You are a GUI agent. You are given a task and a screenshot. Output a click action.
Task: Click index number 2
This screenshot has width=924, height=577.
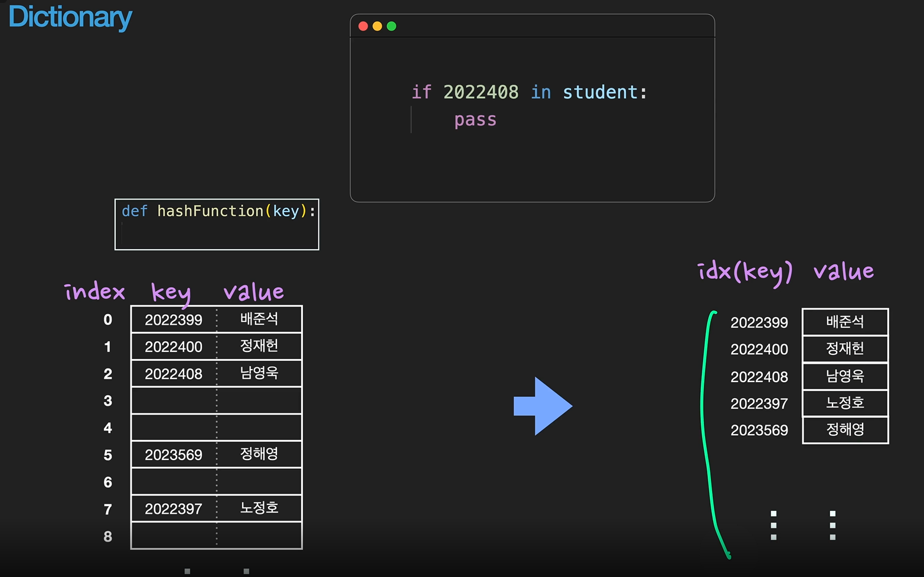pyautogui.click(x=107, y=374)
